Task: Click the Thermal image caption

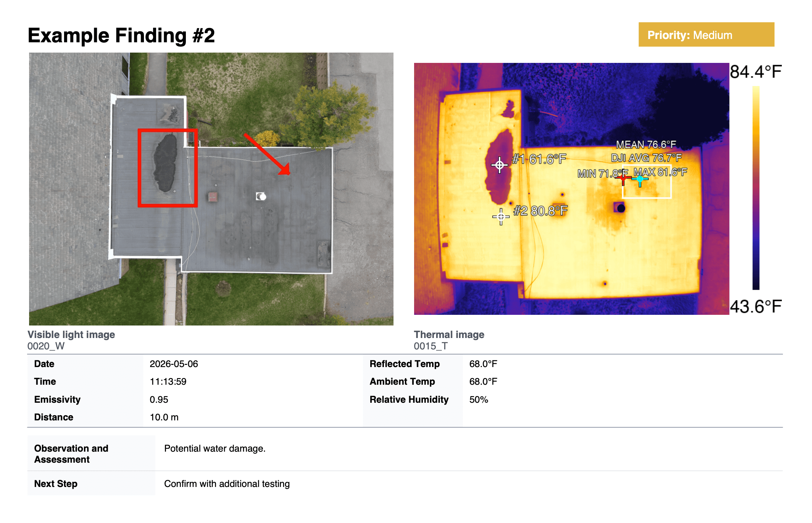Action: (x=449, y=334)
